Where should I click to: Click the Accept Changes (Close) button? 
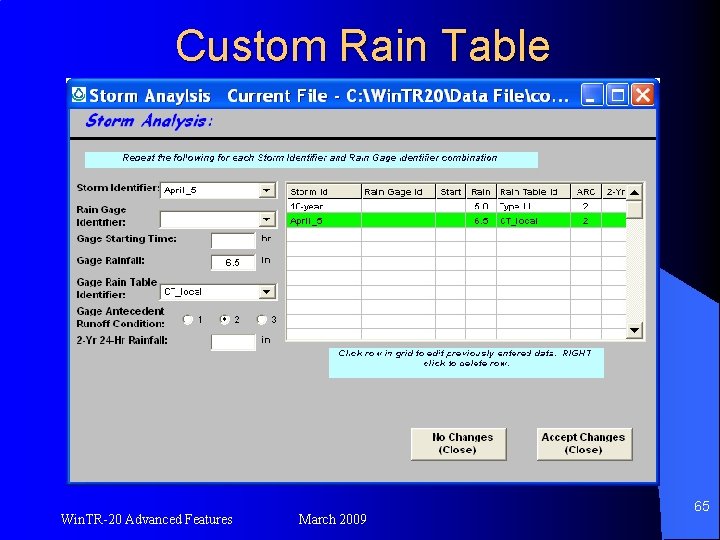point(584,444)
